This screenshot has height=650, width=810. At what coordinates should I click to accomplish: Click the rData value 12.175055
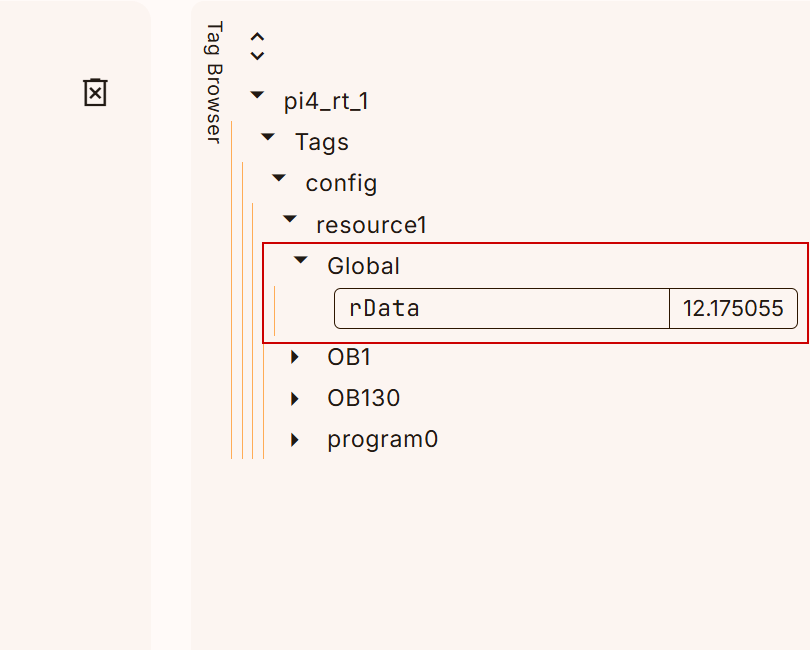point(733,308)
